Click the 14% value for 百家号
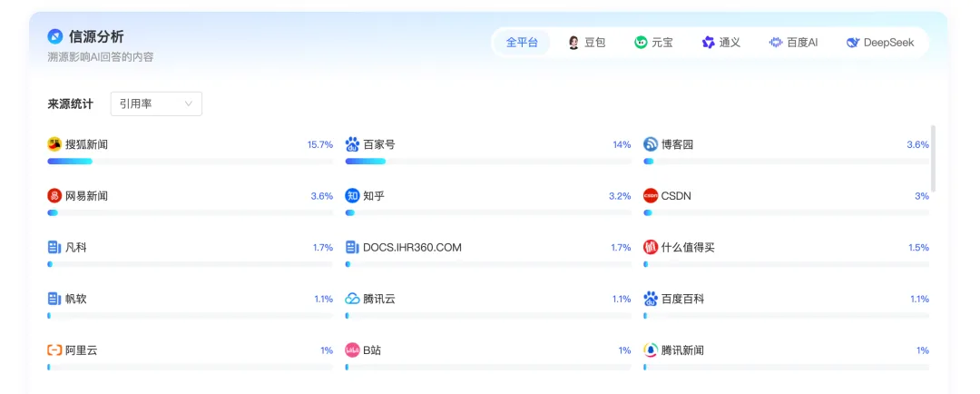The width and height of the screenshot is (980, 394). click(622, 144)
